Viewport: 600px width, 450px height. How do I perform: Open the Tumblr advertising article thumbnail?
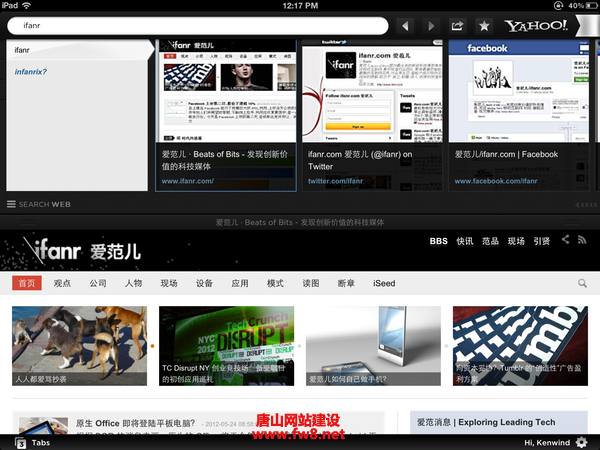[x=520, y=346]
